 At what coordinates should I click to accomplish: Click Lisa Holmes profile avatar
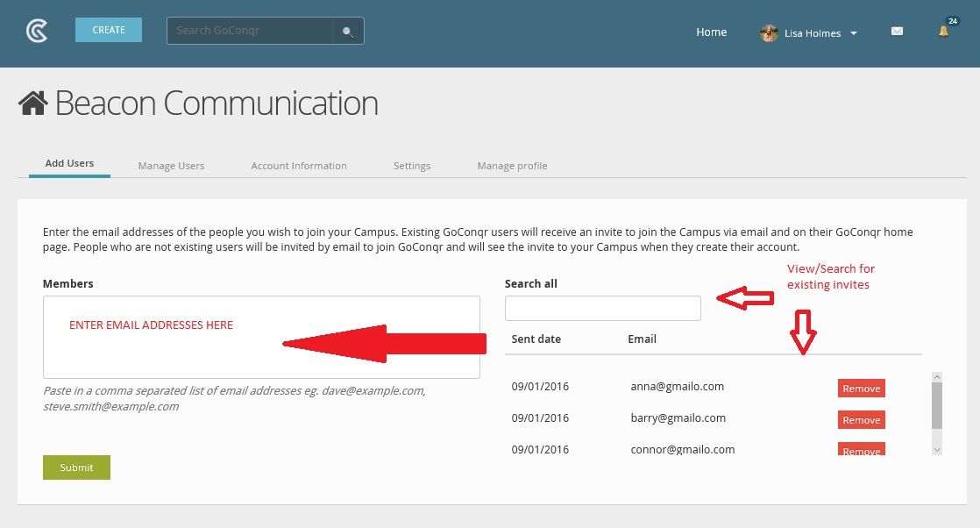[769, 33]
